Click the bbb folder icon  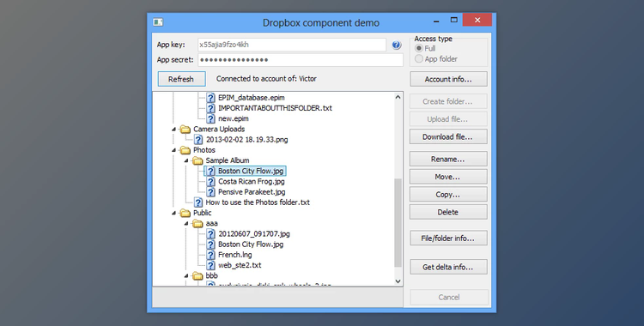point(198,276)
